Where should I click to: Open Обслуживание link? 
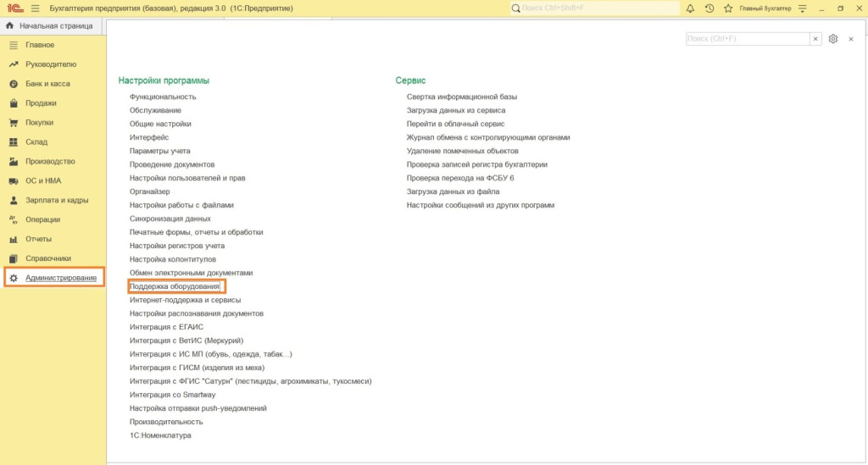point(156,110)
